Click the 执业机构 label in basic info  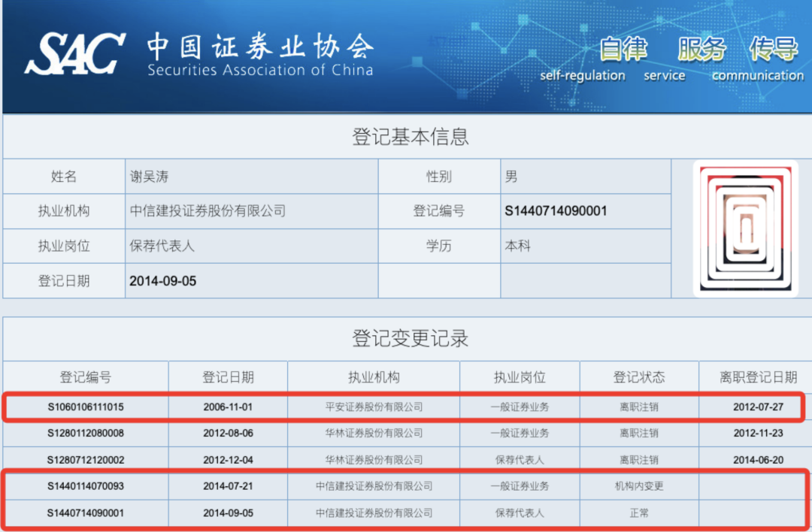point(64,210)
